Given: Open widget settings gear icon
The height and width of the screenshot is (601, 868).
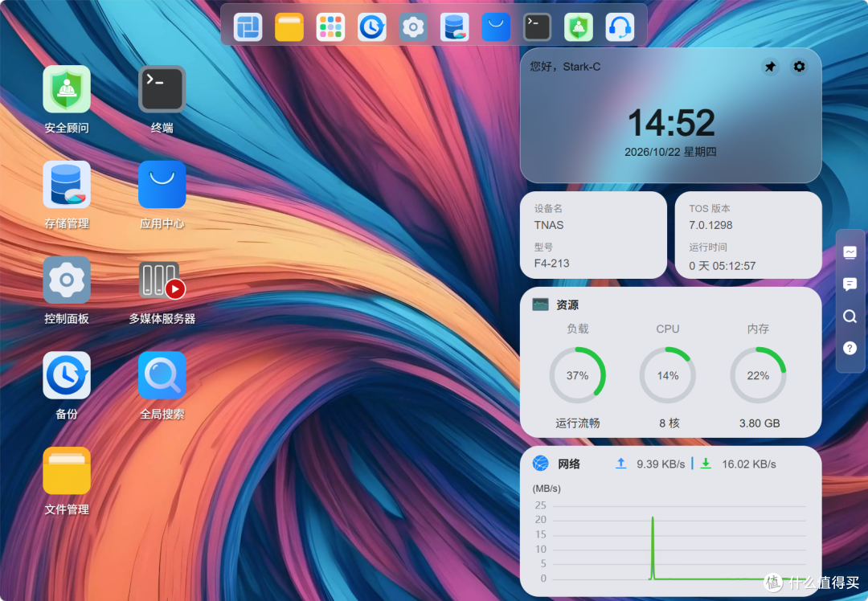Looking at the screenshot, I should 799,67.
